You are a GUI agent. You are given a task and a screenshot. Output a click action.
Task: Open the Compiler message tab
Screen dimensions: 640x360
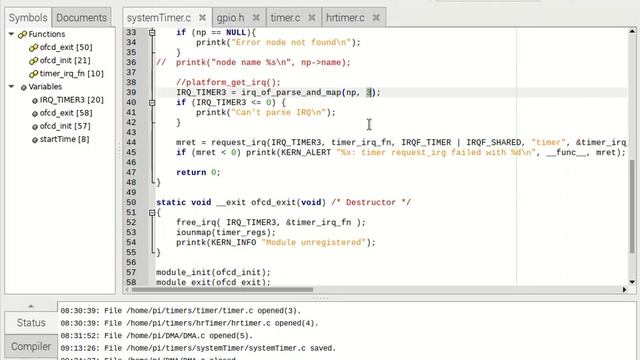point(31,347)
